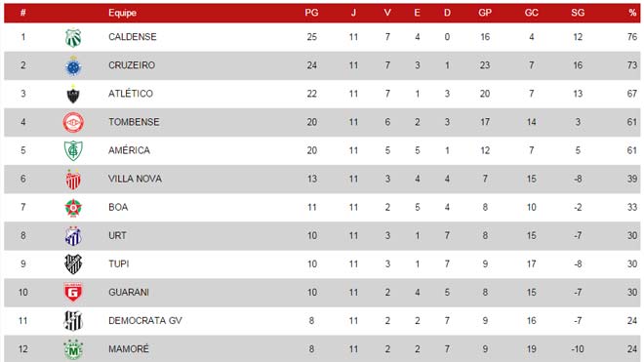
Task: Click the Cruzeiro blue crest icon
Action: pyautogui.click(x=73, y=66)
